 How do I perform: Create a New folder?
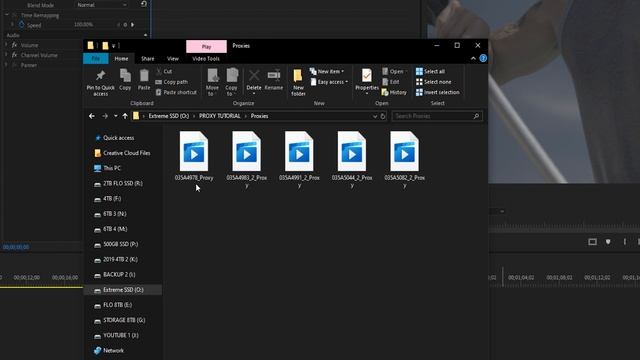click(298, 82)
